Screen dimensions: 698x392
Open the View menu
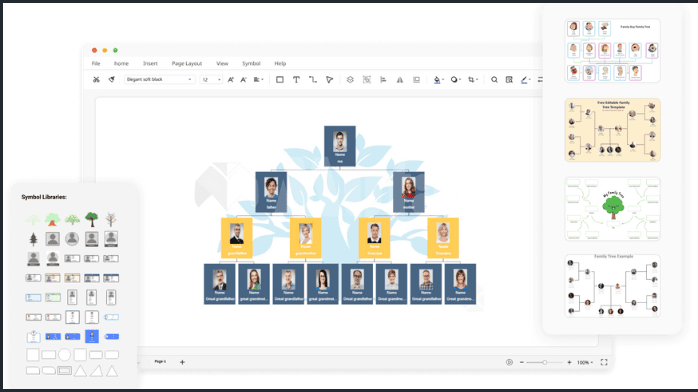222,64
